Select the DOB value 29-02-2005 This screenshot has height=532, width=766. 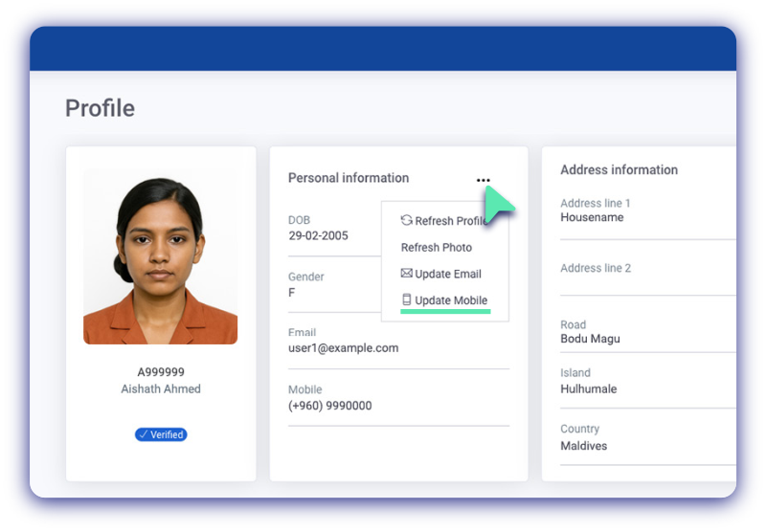tap(318, 235)
